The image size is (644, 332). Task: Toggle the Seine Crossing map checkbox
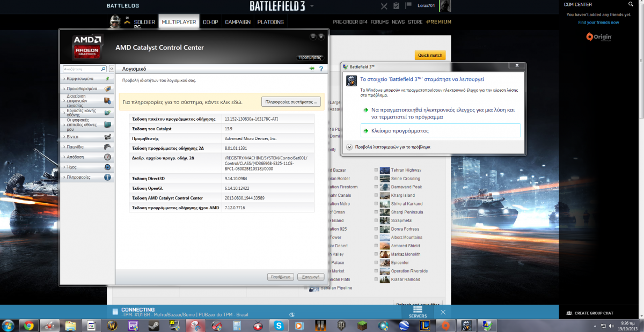tap(376, 179)
